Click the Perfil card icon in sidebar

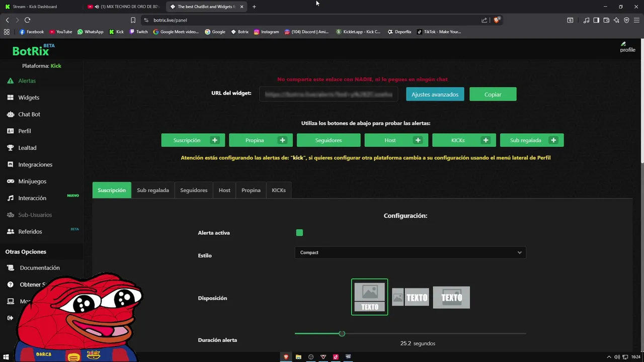click(10, 131)
